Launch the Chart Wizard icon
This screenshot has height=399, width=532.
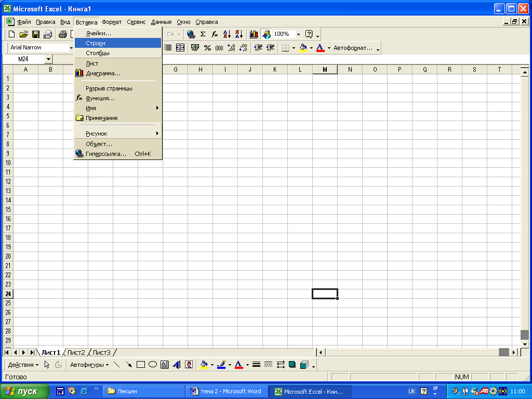(254, 34)
